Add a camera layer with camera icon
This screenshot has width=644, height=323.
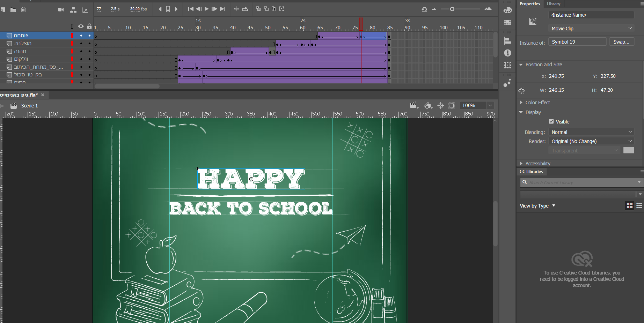click(x=61, y=10)
